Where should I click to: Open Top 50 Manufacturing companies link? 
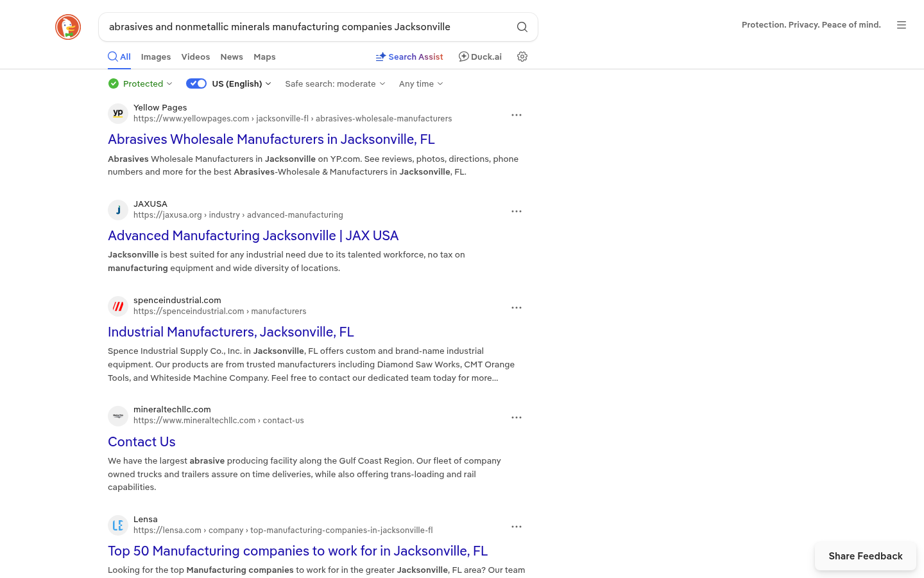pyautogui.click(x=298, y=551)
